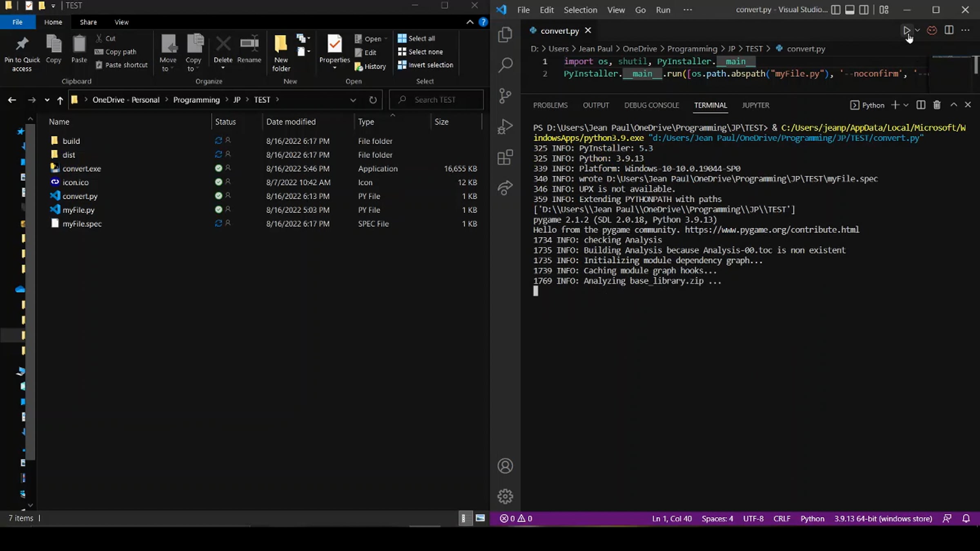Open Run and Debug view

[505, 127]
